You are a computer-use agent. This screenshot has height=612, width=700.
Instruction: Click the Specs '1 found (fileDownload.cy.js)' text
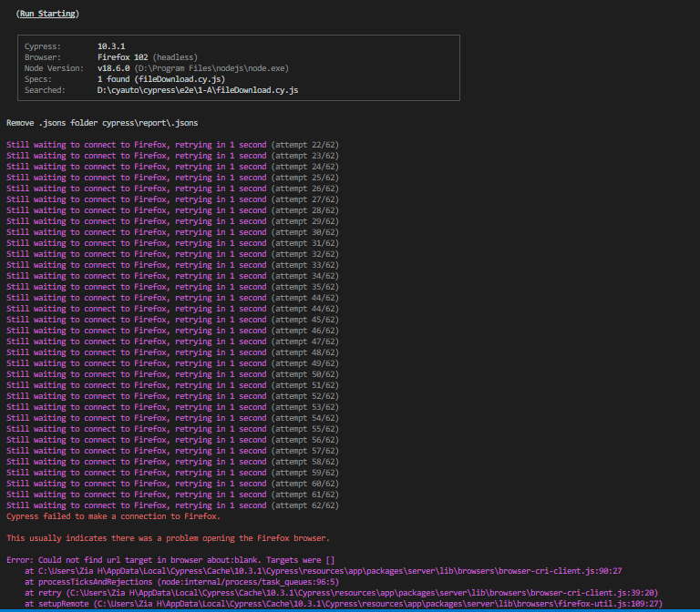tap(161, 79)
